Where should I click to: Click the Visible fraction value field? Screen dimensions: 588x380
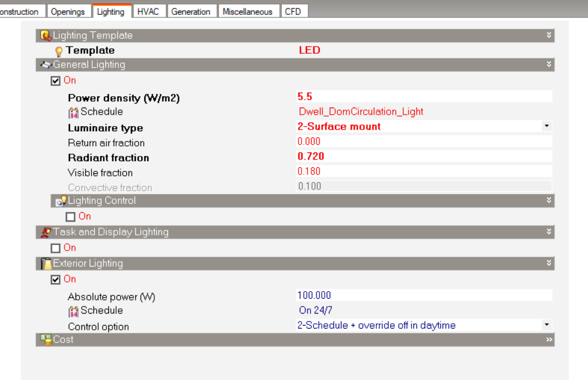424,171
